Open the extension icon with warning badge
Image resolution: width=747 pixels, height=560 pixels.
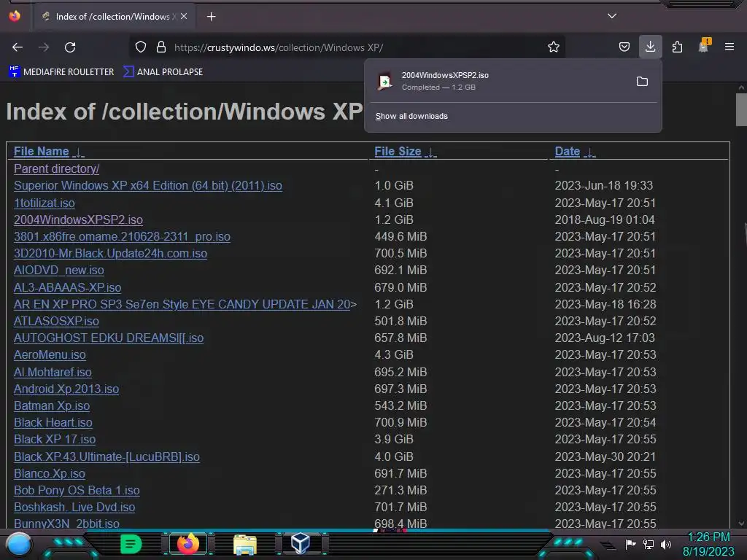[704, 46]
